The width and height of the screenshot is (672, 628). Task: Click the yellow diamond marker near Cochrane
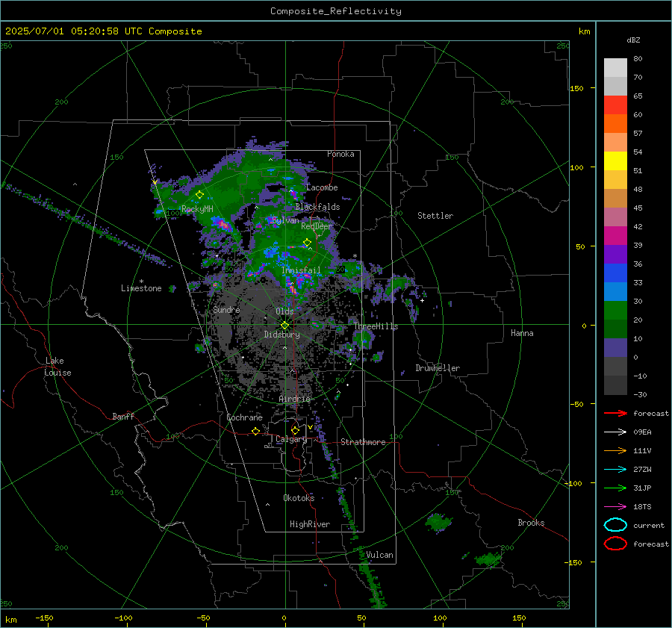pyautogui.click(x=255, y=431)
